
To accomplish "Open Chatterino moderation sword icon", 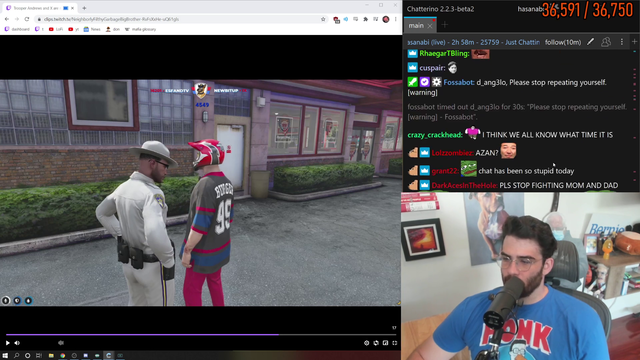I will tap(591, 42).
